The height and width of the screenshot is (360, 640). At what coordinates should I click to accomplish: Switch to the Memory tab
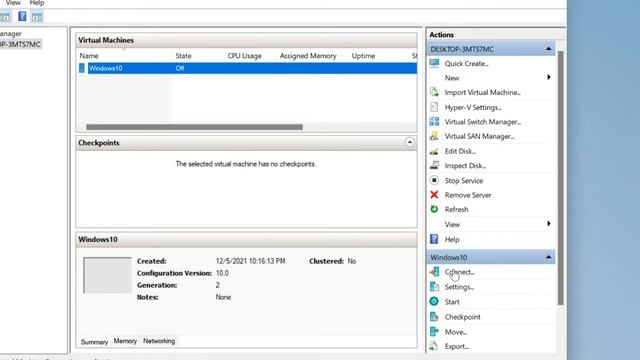[x=125, y=341]
